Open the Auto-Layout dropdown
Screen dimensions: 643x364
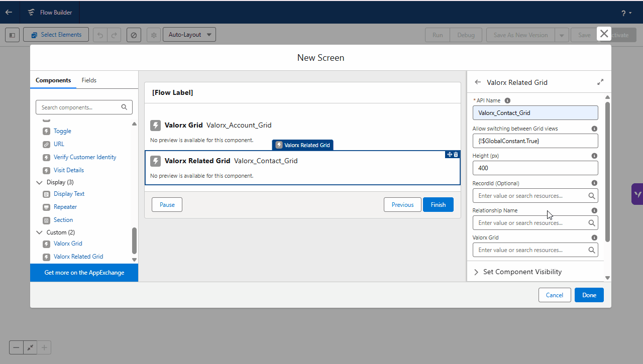pos(189,35)
